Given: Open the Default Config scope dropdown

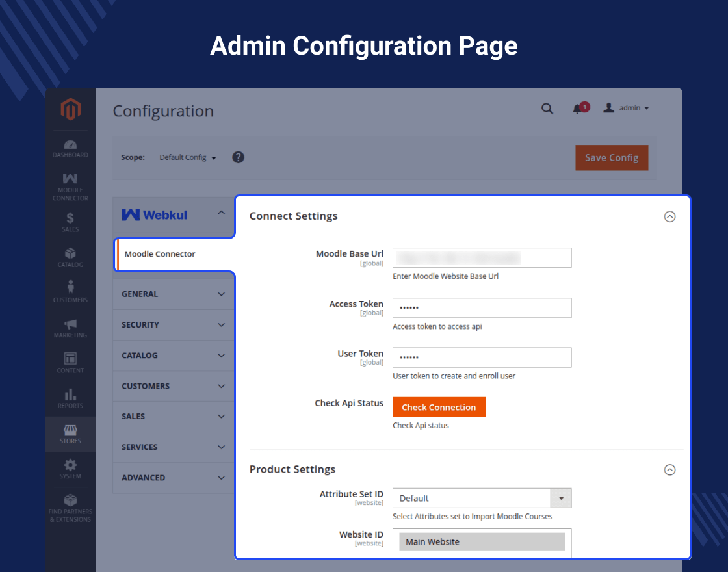Looking at the screenshot, I should click(188, 157).
